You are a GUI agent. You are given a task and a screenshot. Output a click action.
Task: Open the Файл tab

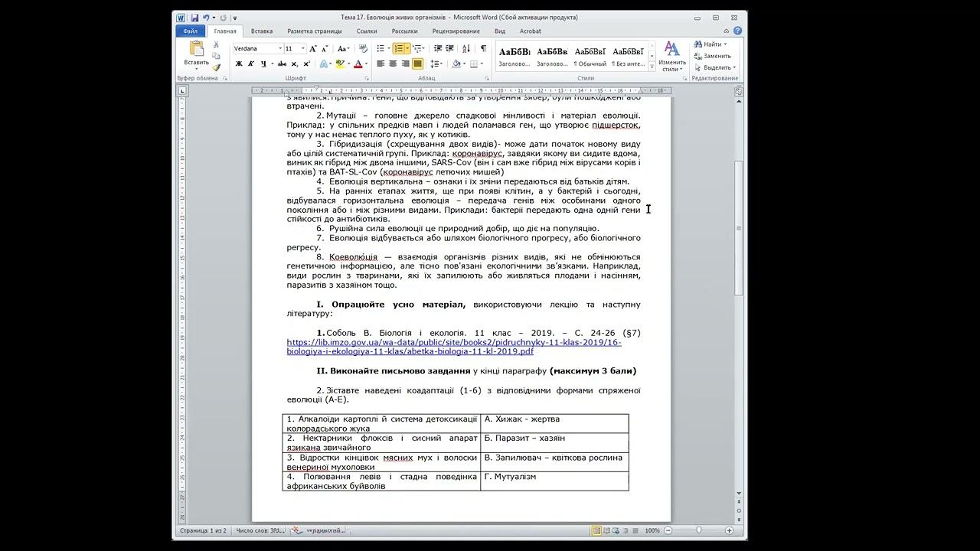(x=191, y=31)
